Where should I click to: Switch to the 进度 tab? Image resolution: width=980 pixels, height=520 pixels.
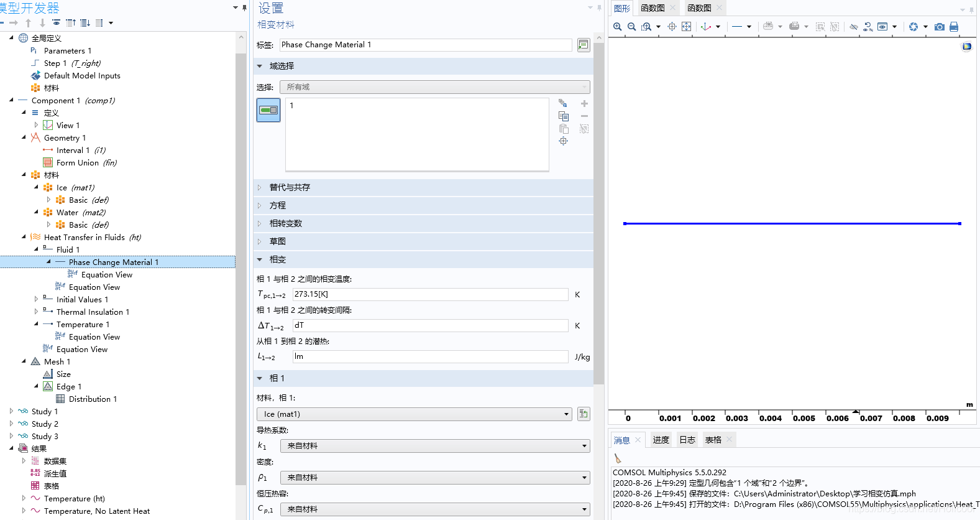click(x=661, y=440)
